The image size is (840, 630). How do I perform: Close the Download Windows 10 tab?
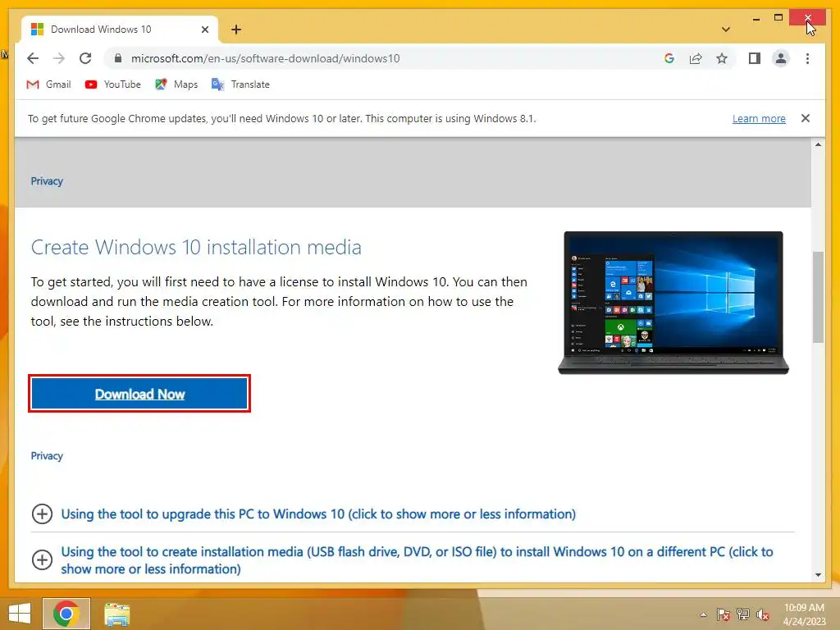coord(204,30)
